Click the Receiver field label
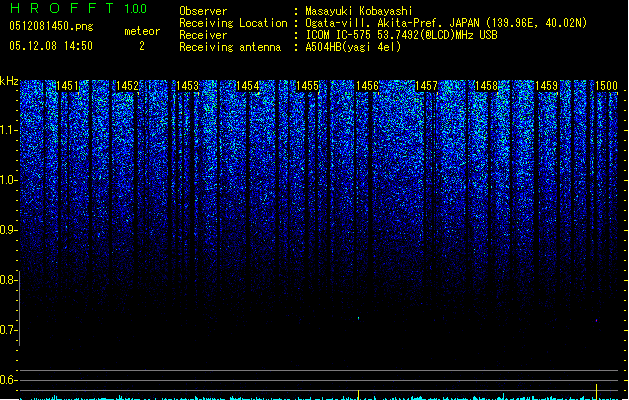Viewport: 629px width, 400px height. coord(203,35)
